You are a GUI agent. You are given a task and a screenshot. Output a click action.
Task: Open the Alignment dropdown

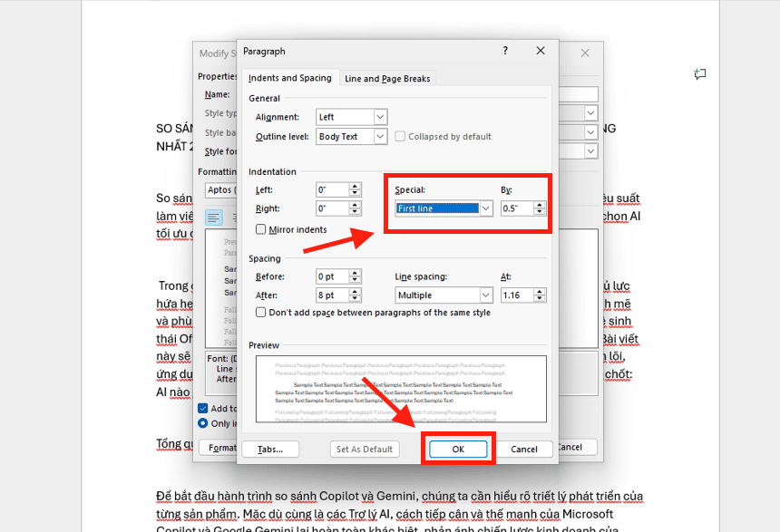(380, 117)
